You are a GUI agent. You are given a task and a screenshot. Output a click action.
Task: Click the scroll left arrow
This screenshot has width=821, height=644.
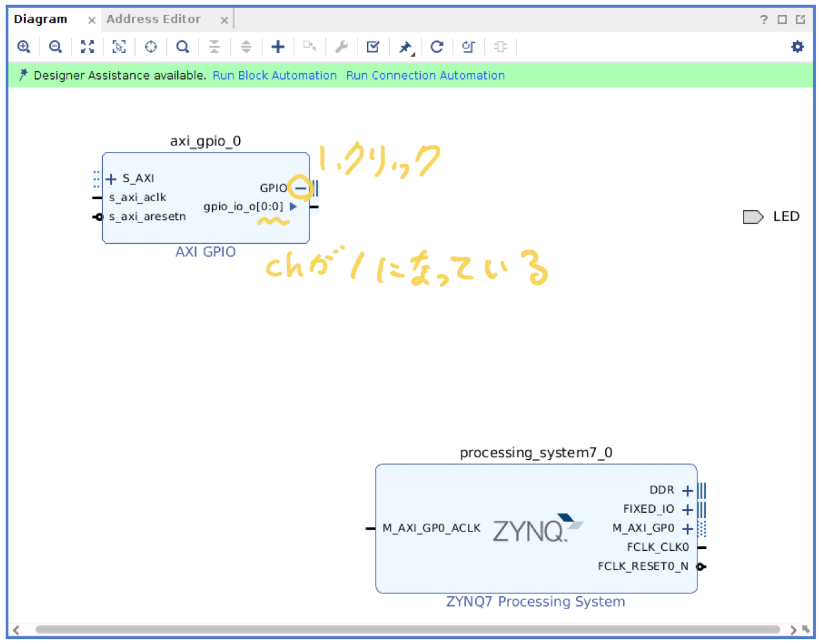[16, 630]
